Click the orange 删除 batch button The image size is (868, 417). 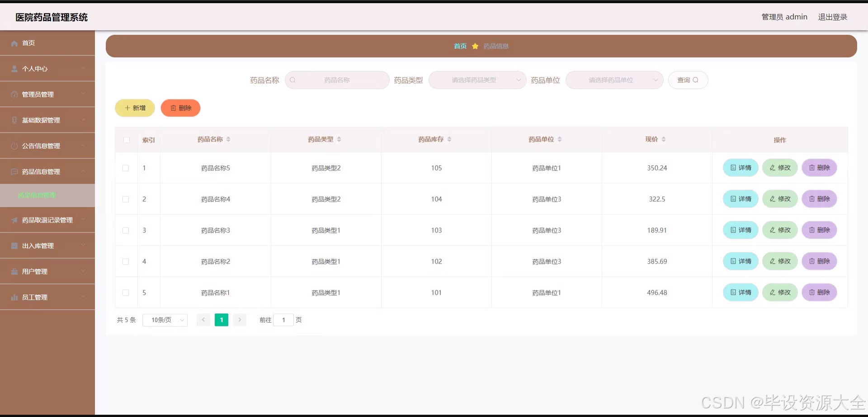pos(180,108)
